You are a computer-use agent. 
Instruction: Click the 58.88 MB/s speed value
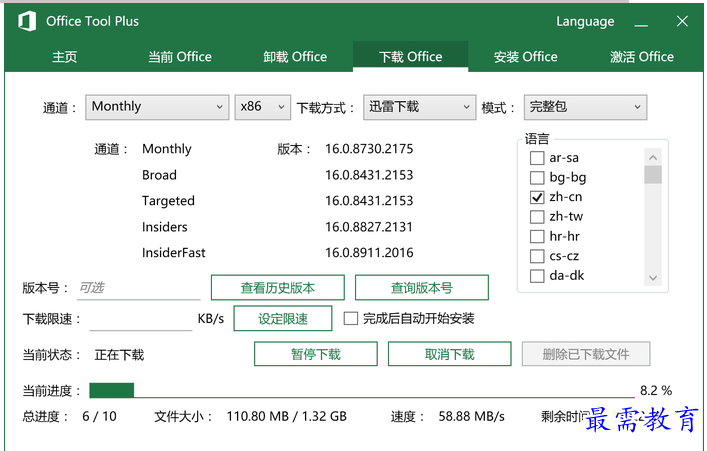[471, 416]
